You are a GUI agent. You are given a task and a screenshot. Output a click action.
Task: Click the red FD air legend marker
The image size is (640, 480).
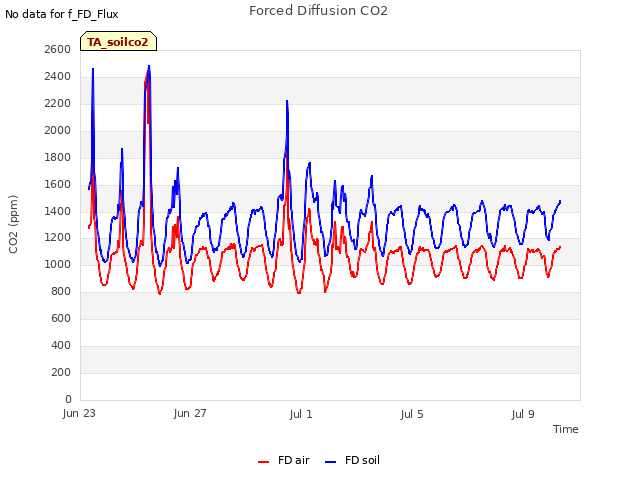264,462
